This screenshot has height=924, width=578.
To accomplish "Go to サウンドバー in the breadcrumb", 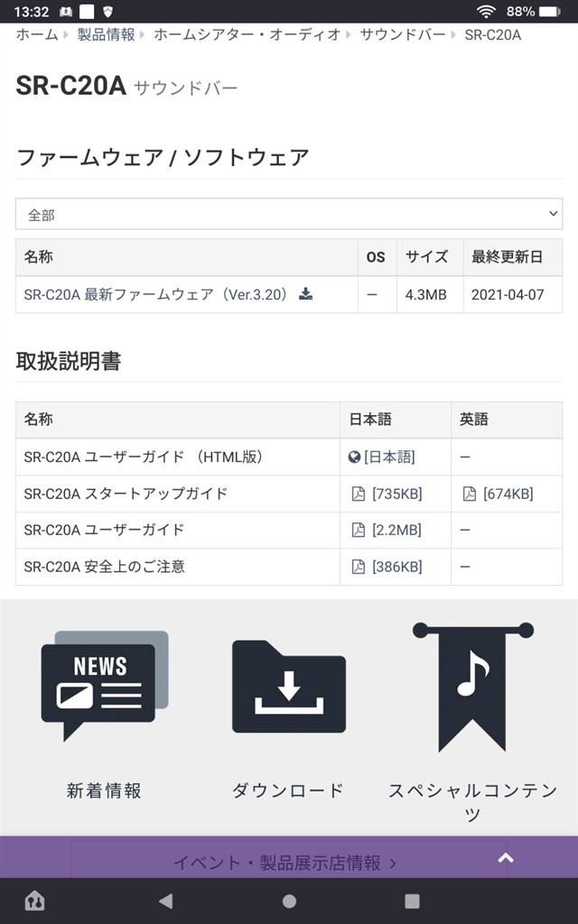I will point(403,35).
